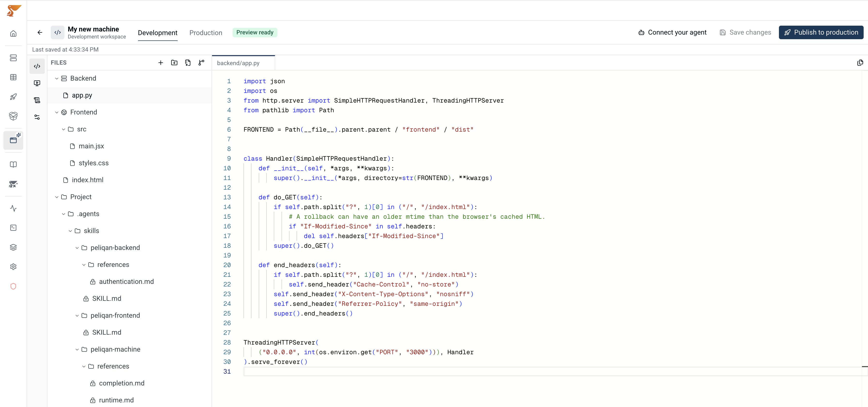Open app.py in the file tree
This screenshot has width=868, height=407.
(129, 95)
